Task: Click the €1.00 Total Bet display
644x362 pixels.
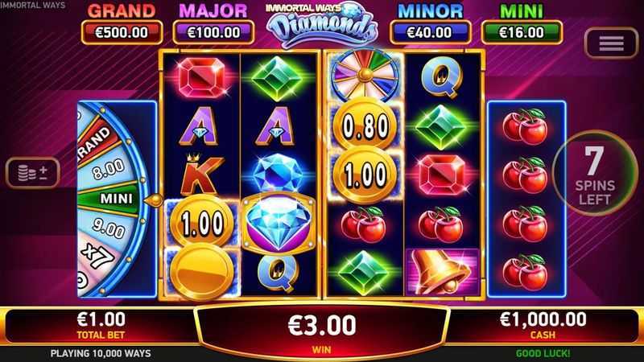Action: pos(101,326)
